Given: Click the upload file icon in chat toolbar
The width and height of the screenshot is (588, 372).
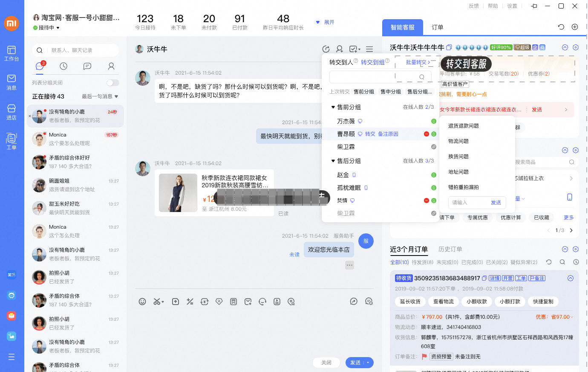Looking at the screenshot, I should pyautogui.click(x=176, y=302).
